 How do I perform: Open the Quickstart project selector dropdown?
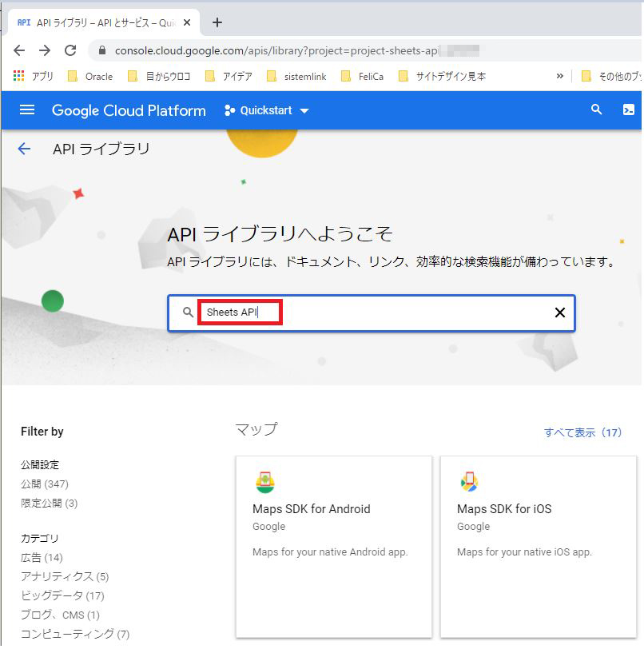[266, 109]
